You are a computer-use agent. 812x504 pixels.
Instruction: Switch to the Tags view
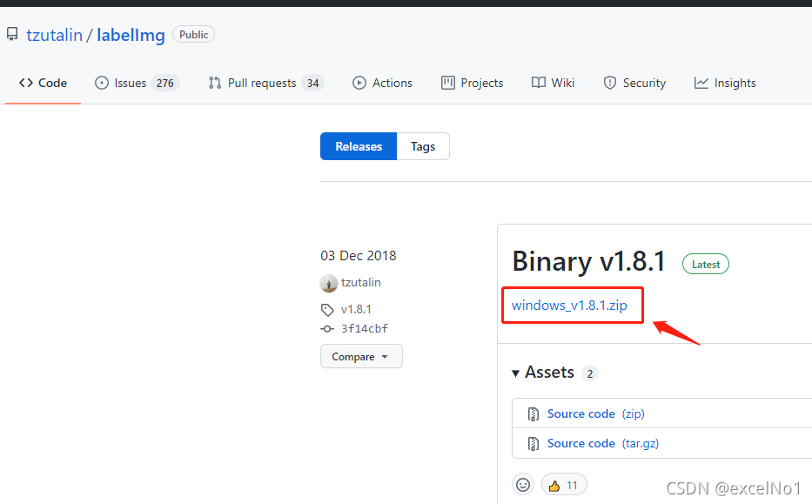click(423, 146)
